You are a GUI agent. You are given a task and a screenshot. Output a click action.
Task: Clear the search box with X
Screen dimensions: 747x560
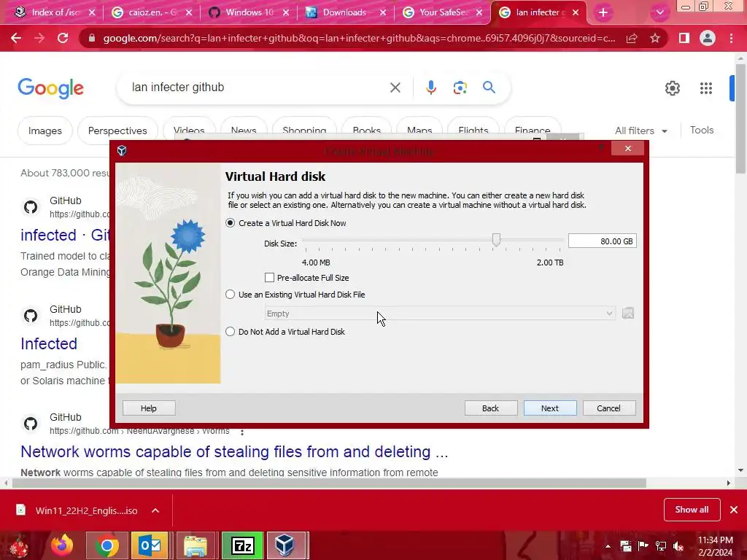(395, 87)
